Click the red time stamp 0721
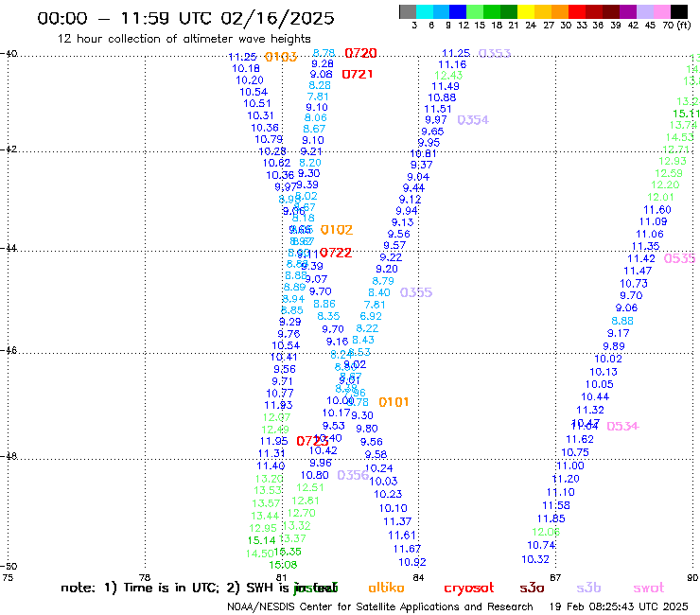The image size is (700, 615). tap(358, 74)
